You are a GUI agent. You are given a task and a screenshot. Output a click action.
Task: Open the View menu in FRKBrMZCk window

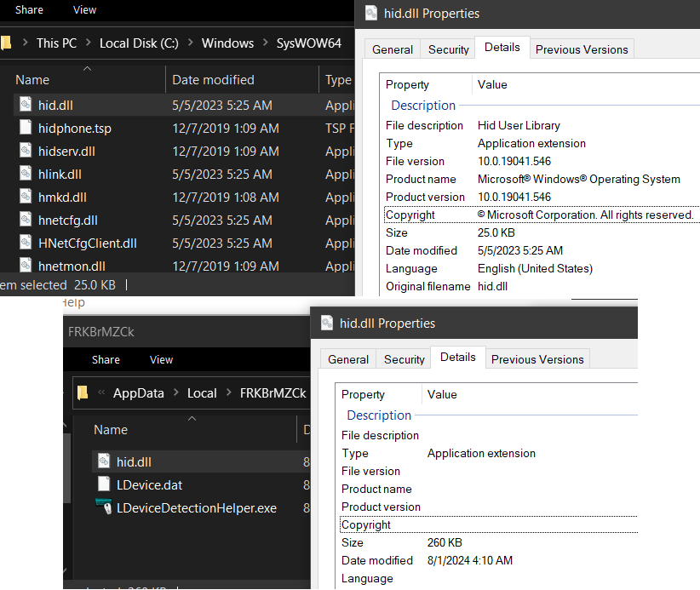click(x=161, y=360)
